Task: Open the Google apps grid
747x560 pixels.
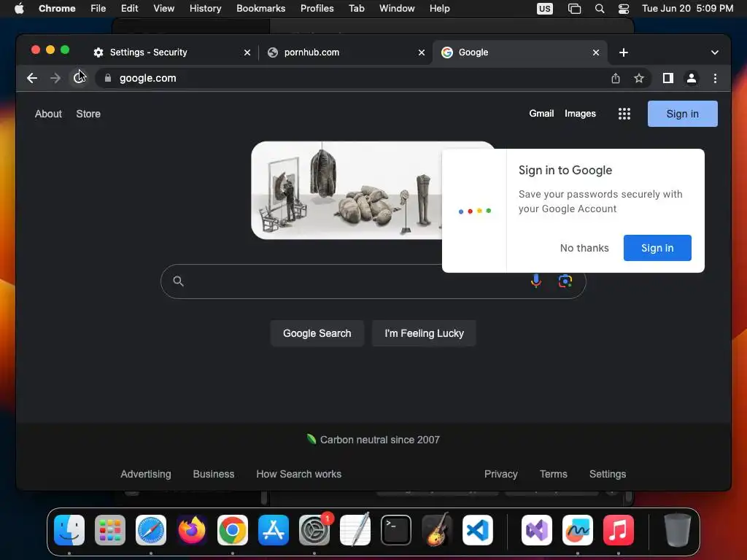Action: coord(624,113)
